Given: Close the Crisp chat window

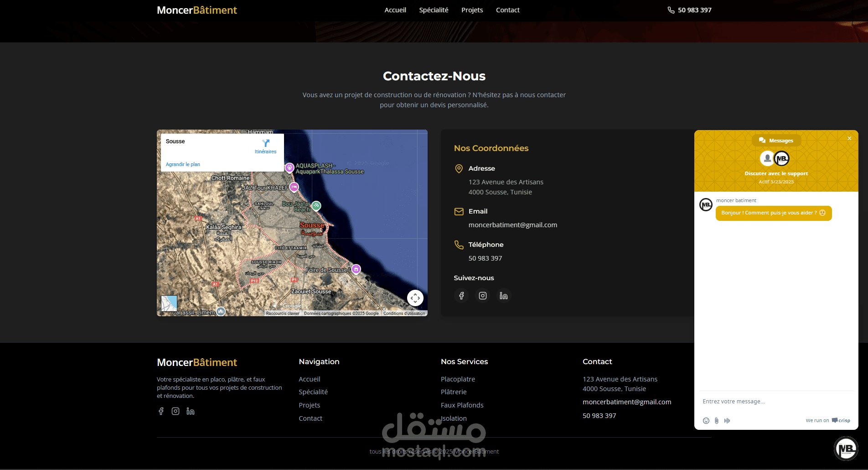Looking at the screenshot, I should click(849, 138).
